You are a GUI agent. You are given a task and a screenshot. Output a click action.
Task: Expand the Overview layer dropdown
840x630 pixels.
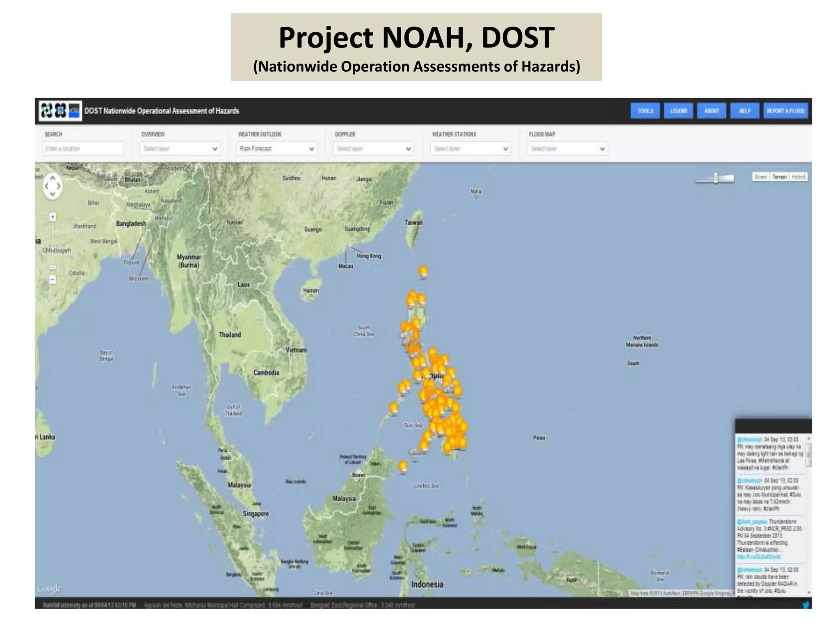coord(180,148)
